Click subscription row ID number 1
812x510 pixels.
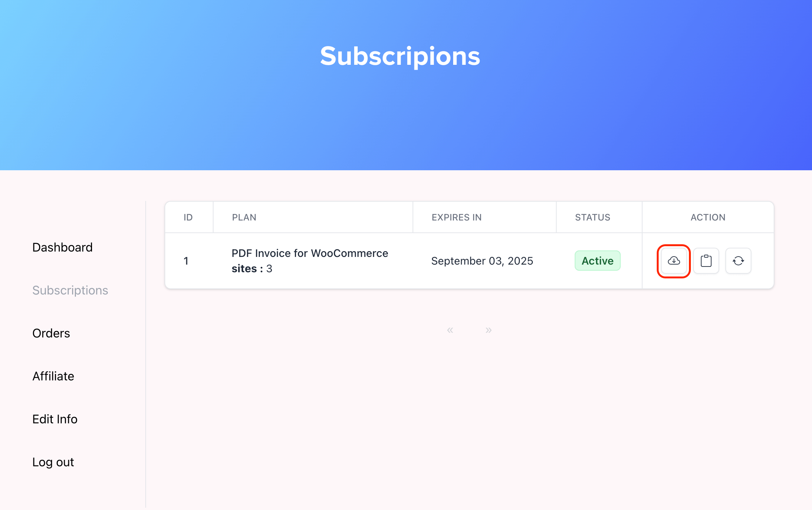[186, 260]
